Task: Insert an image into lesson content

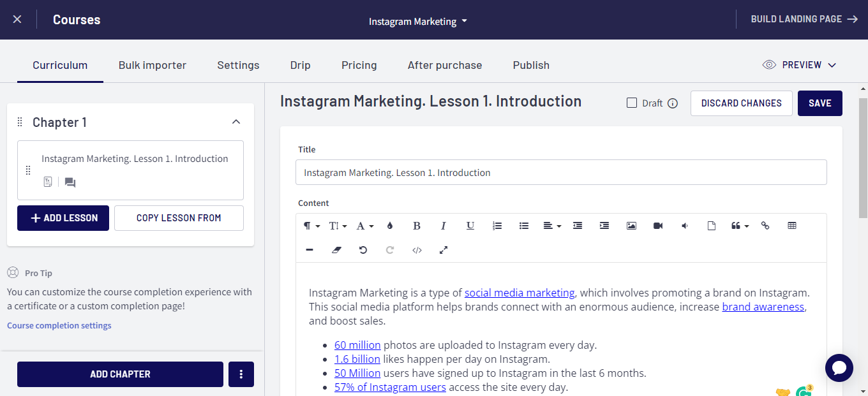Action: coord(631,226)
